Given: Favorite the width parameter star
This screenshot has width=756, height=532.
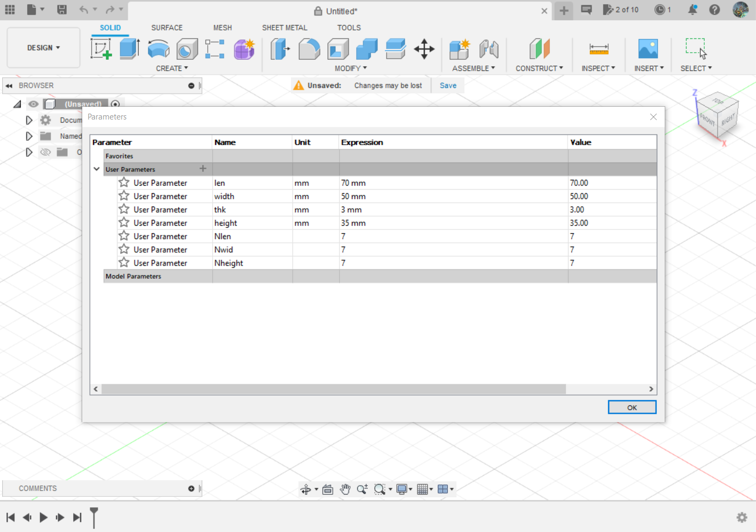Looking at the screenshot, I should pyautogui.click(x=124, y=196).
